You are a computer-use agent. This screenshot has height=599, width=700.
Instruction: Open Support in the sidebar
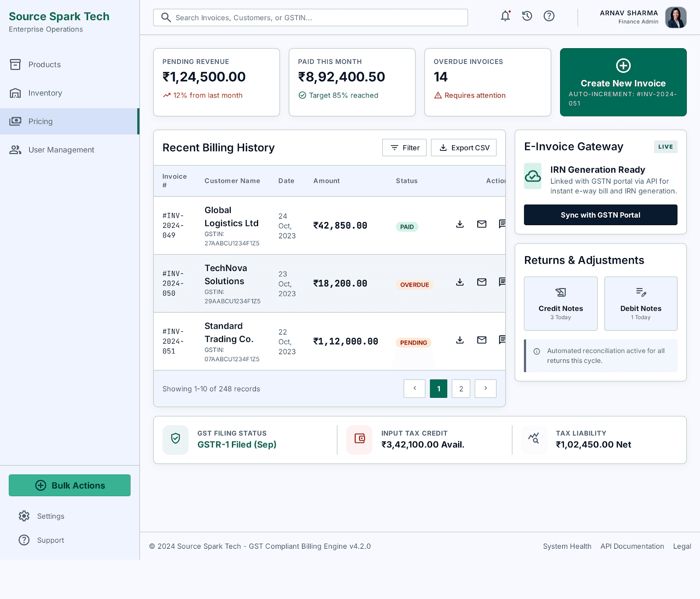point(70,540)
